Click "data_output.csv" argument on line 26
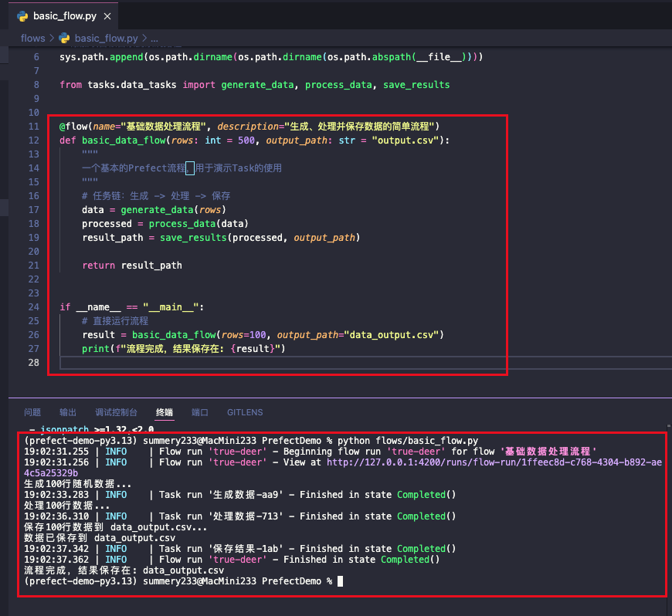Image resolution: width=672 pixels, height=616 pixels. click(391, 335)
